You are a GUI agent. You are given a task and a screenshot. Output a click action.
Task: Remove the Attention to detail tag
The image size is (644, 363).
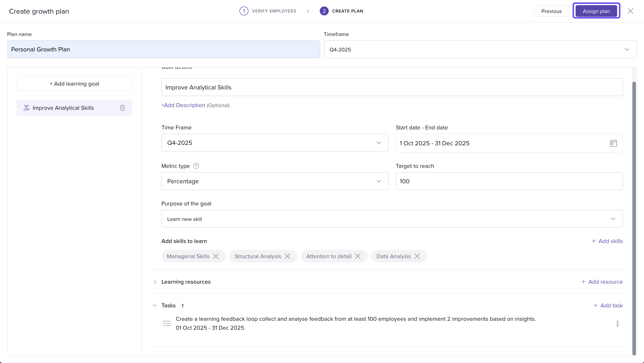pos(358,256)
